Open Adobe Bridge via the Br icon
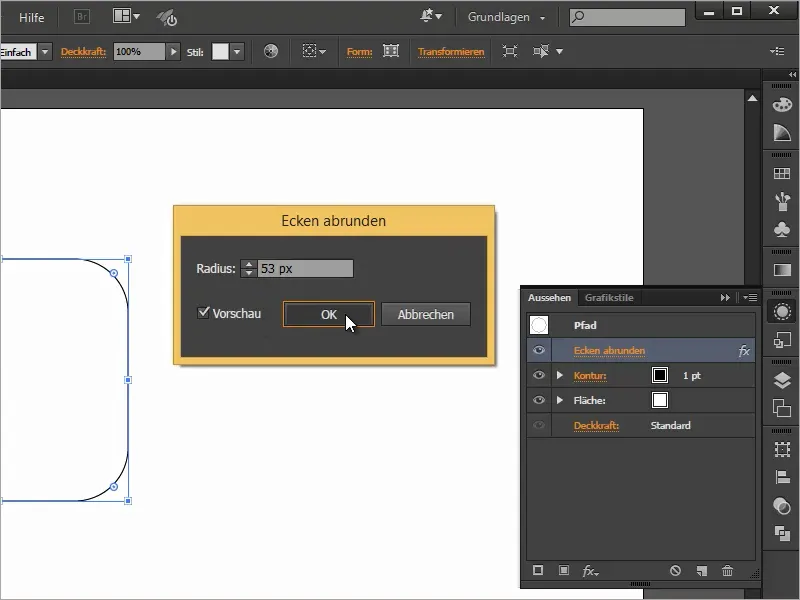Screen dimensions: 800x600 (82, 17)
